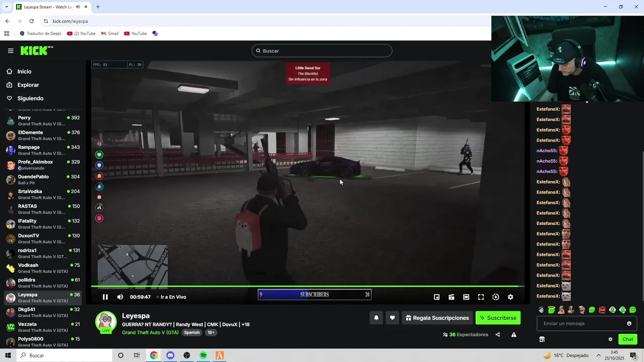Reload the page
The image size is (644, 362).
pyautogui.click(x=31, y=21)
